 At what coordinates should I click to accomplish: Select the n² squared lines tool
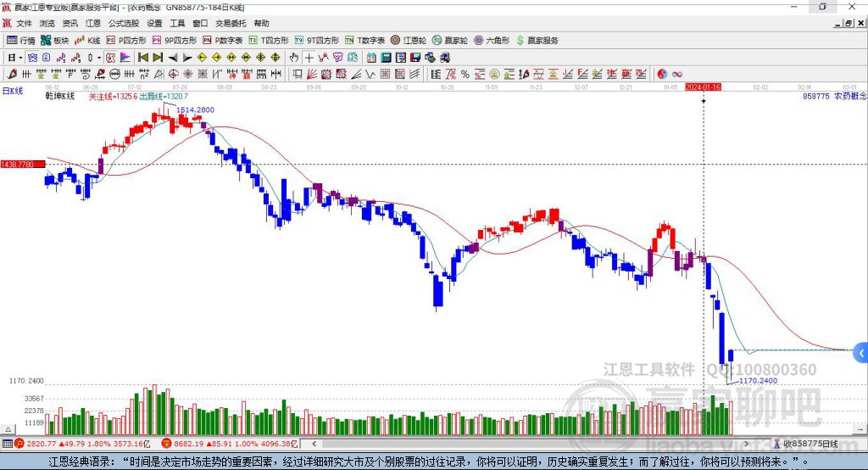point(143,74)
